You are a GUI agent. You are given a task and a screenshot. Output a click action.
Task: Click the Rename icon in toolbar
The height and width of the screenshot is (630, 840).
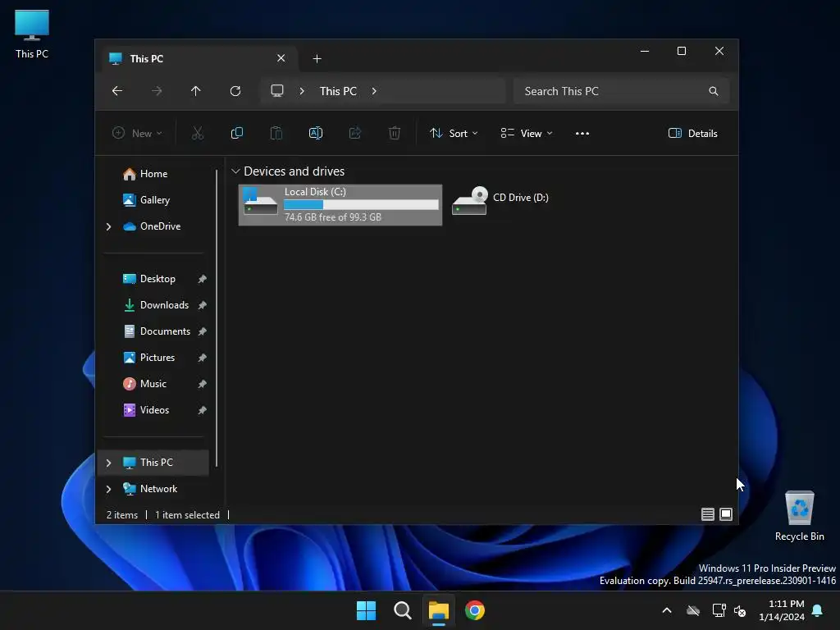coord(316,134)
